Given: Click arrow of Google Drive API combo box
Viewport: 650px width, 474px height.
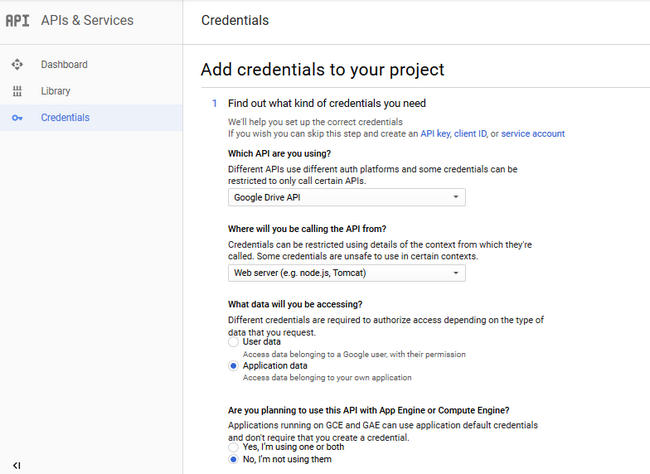Looking at the screenshot, I should click(x=456, y=197).
